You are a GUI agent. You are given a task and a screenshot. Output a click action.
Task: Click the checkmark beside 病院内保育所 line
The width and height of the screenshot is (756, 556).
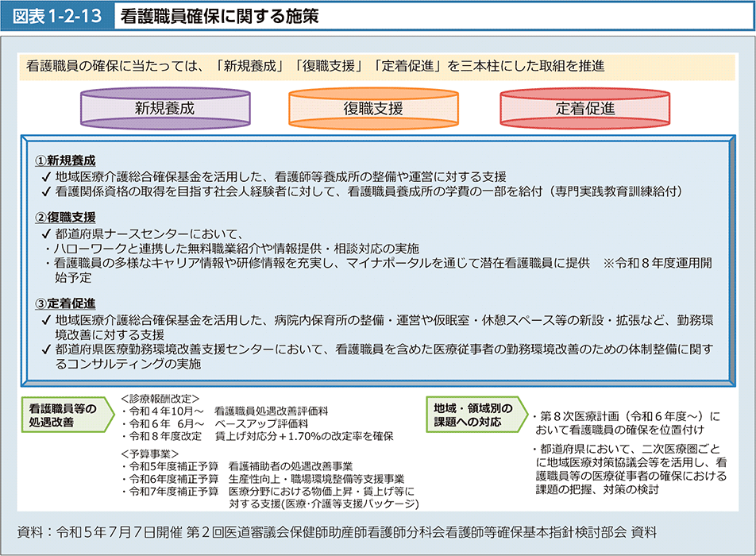[x=46, y=320]
